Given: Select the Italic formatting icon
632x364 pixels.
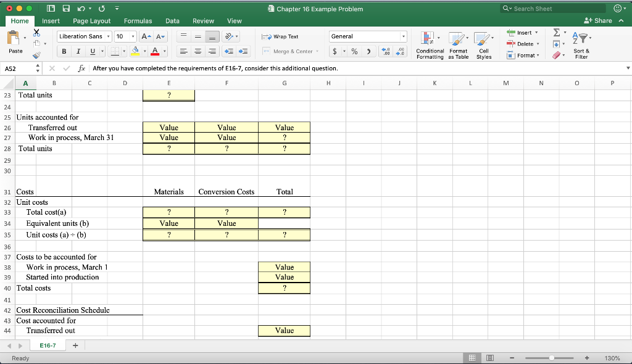Looking at the screenshot, I should pyautogui.click(x=78, y=51).
